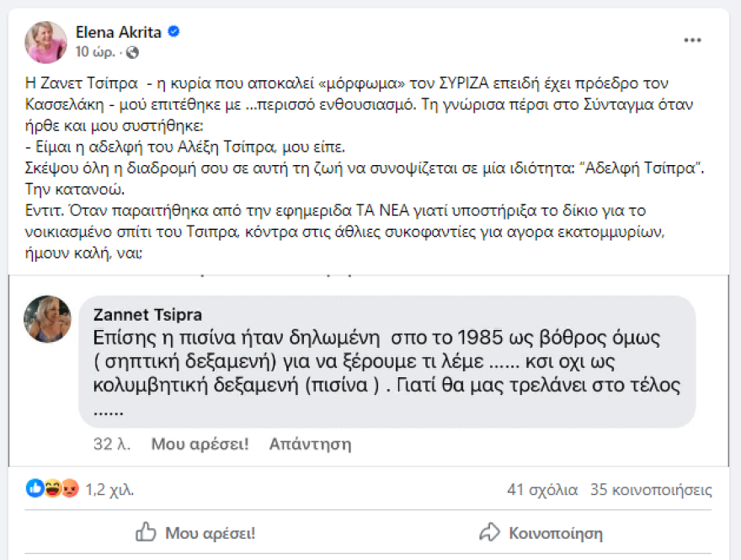The height and width of the screenshot is (560, 741).
Task: Click Zannet Tsipra's profile picture
Action: tap(47, 320)
